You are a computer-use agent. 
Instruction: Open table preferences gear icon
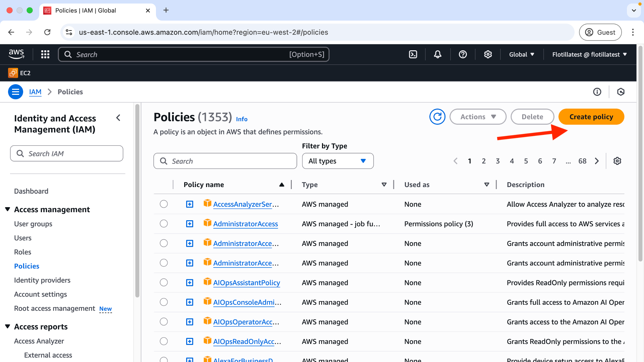[617, 161]
